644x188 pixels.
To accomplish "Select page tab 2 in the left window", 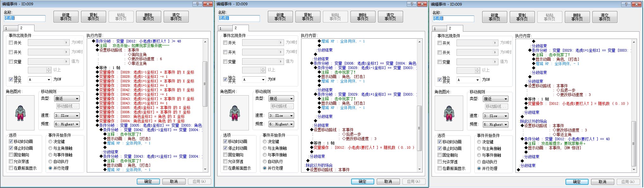I will point(26,28).
